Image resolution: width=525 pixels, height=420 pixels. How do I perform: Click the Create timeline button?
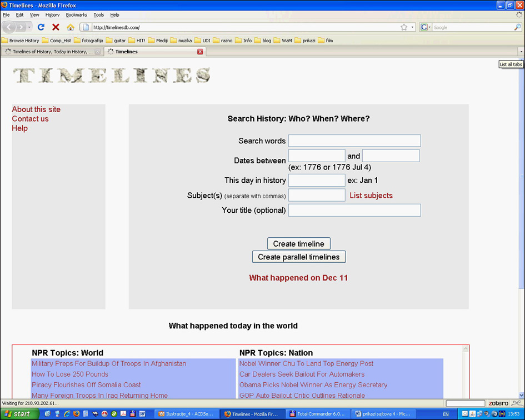(x=299, y=244)
